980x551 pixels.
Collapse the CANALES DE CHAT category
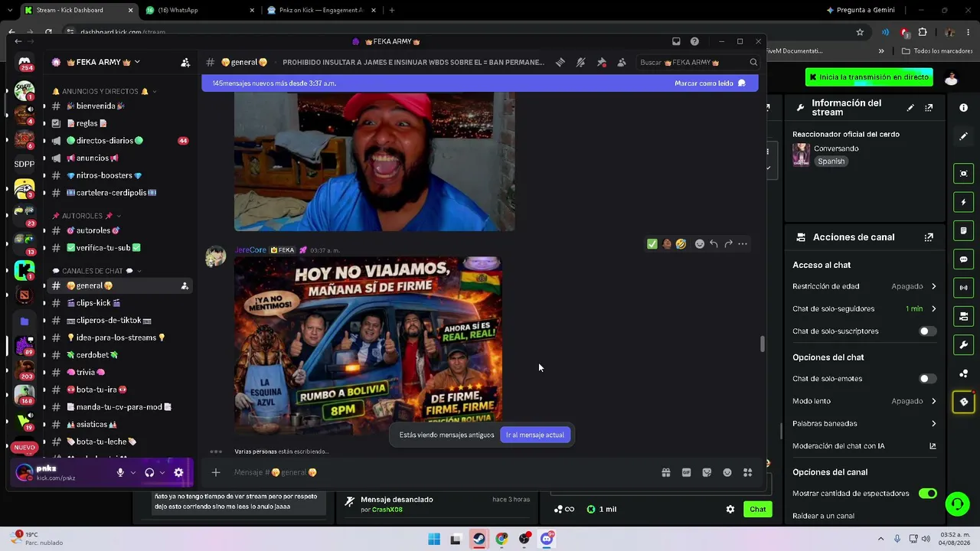pos(96,271)
